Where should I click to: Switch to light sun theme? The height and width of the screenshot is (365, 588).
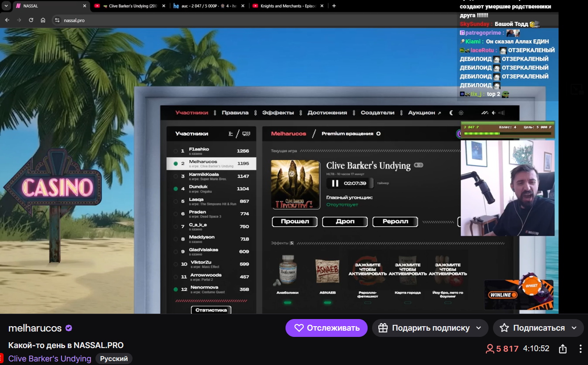[461, 113]
